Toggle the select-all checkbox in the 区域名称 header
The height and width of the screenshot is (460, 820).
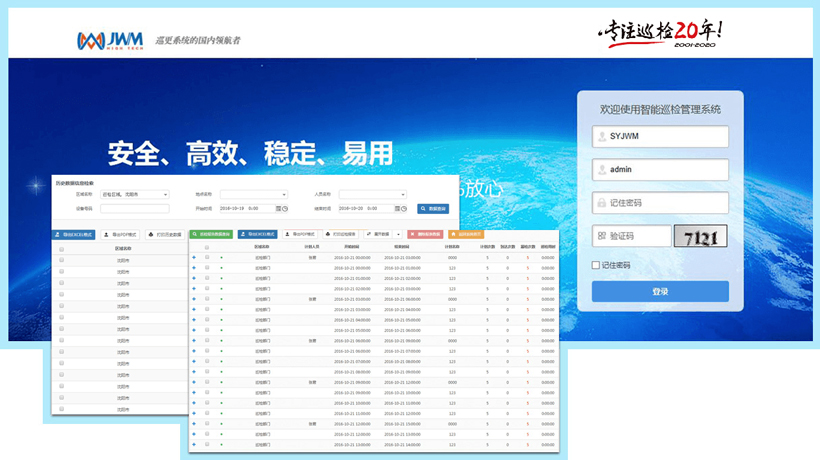click(x=62, y=247)
